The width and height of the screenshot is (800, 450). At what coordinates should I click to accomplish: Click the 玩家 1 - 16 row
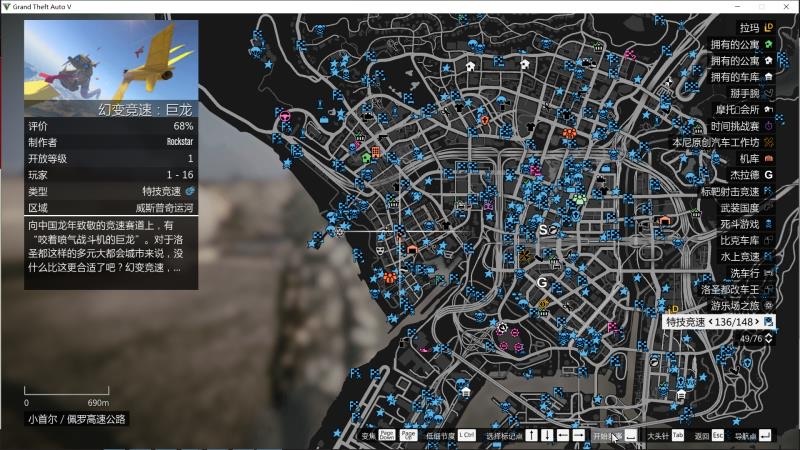click(111, 175)
